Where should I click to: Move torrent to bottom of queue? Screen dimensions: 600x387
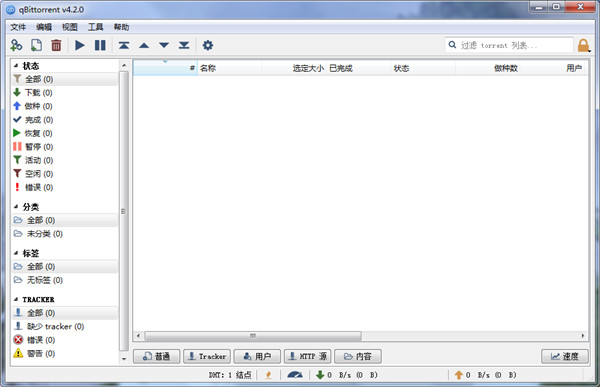184,45
